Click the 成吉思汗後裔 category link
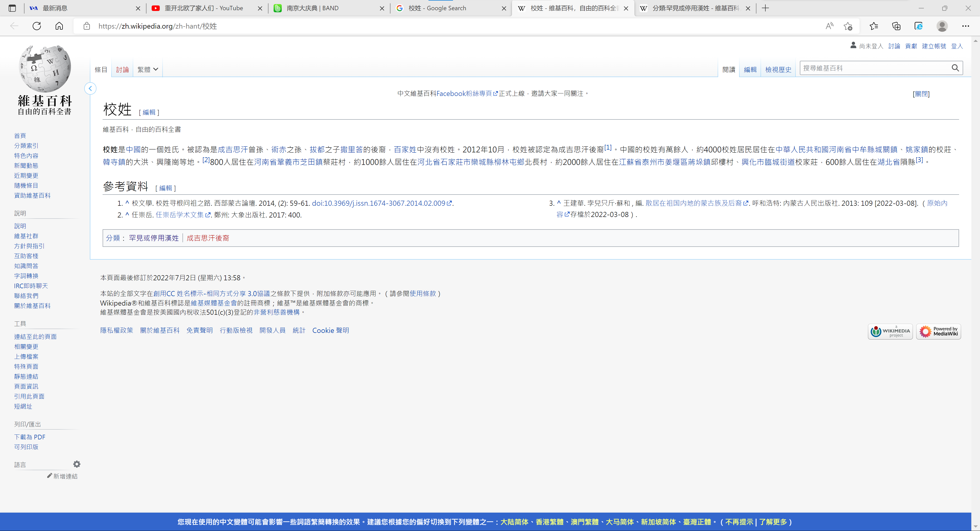Screen dimensions: 980x531 [208, 238]
